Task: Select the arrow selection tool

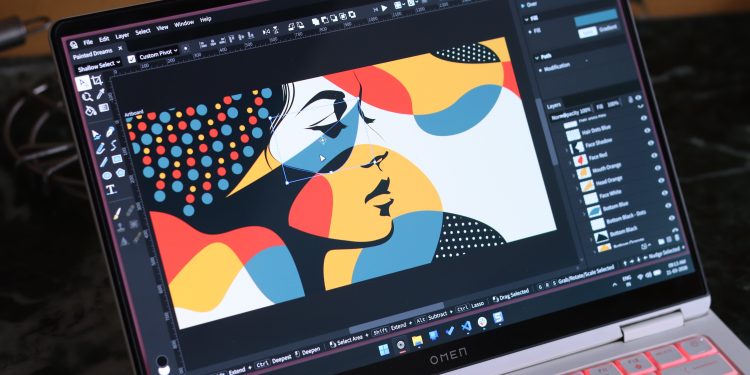Action: 83,83
